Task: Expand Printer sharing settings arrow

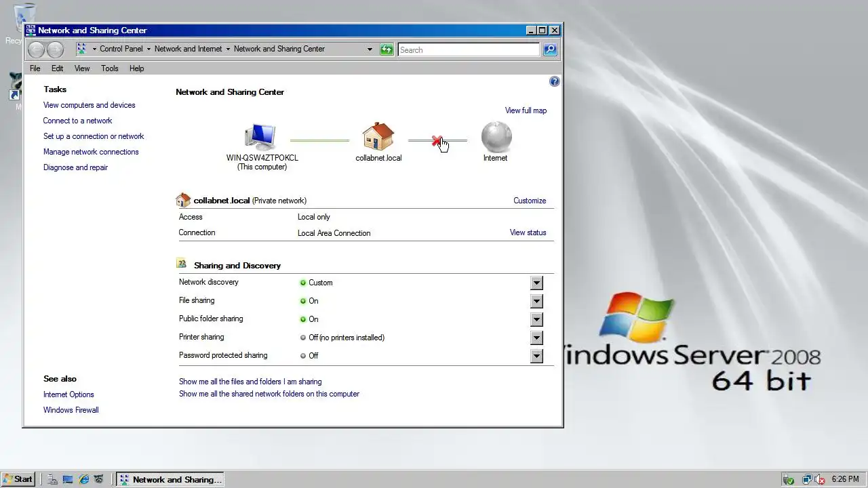Action: click(x=536, y=338)
